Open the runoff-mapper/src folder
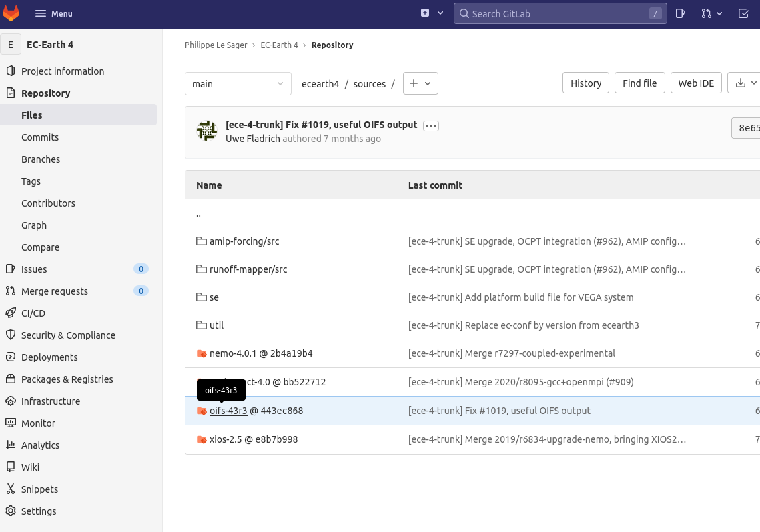 (248, 269)
